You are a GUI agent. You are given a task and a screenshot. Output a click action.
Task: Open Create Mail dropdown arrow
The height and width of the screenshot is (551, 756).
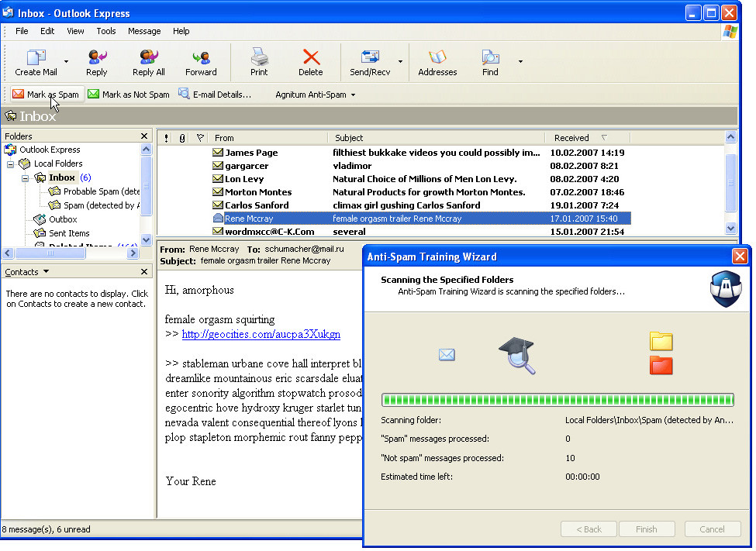coord(66,62)
